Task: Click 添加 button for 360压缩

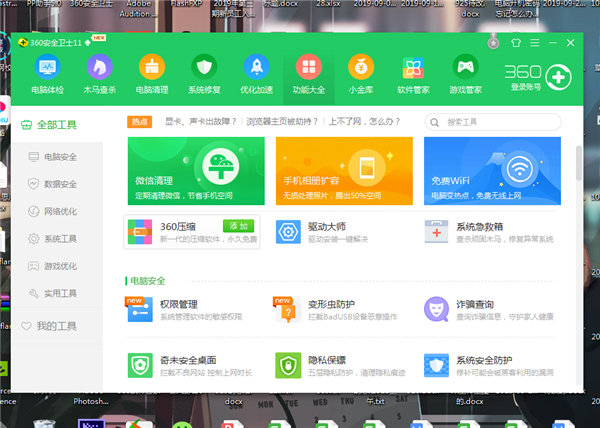Action: click(x=238, y=226)
